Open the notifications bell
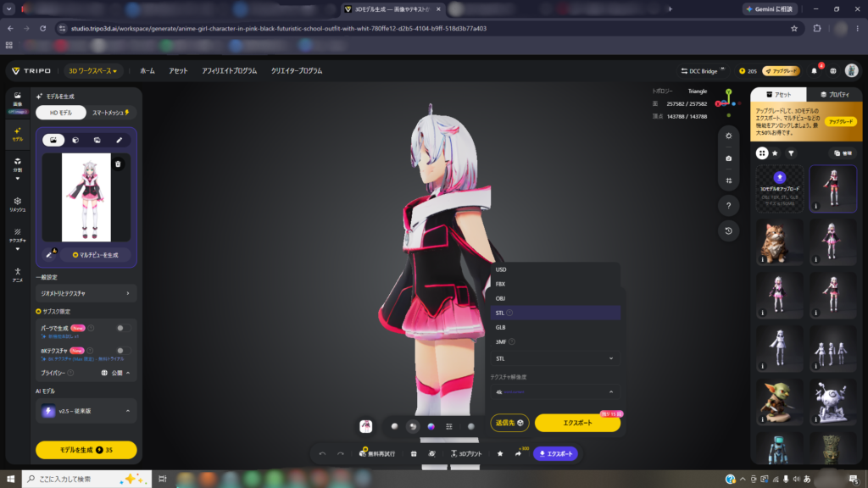Screen dimensions: 868x488 pos(814,71)
